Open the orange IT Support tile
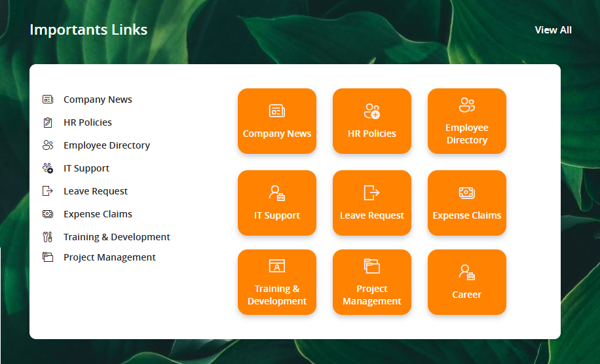600x364 pixels. (277, 203)
